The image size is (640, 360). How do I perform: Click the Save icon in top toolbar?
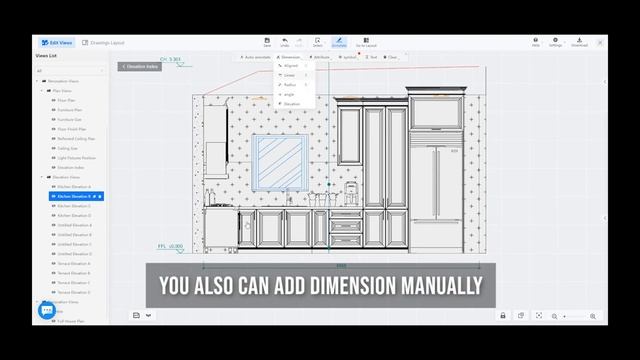[x=267, y=40]
